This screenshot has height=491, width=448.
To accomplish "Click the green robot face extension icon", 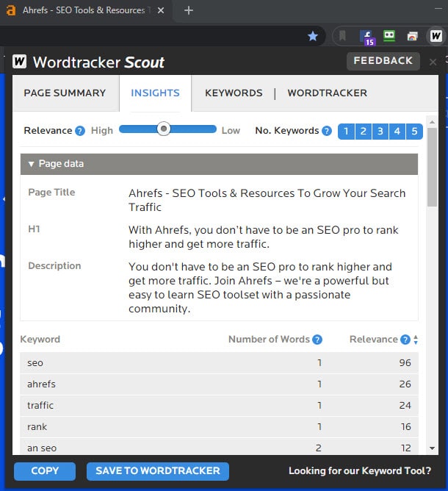I will [x=389, y=36].
